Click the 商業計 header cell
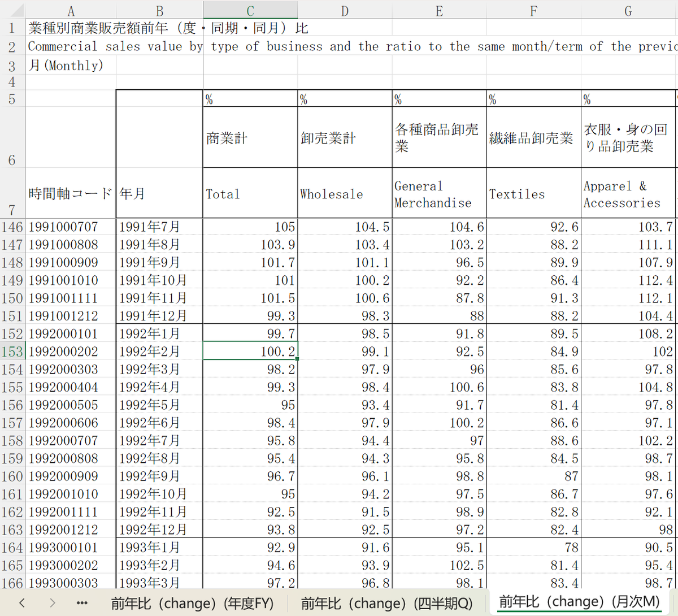 coord(250,137)
